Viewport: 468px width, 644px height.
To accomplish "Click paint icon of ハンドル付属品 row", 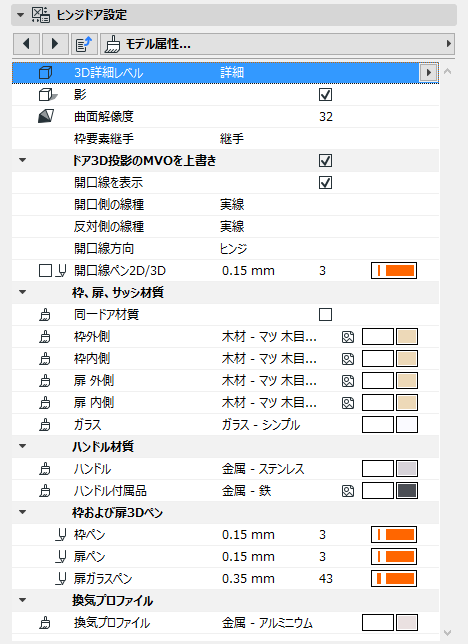I will point(45,491).
